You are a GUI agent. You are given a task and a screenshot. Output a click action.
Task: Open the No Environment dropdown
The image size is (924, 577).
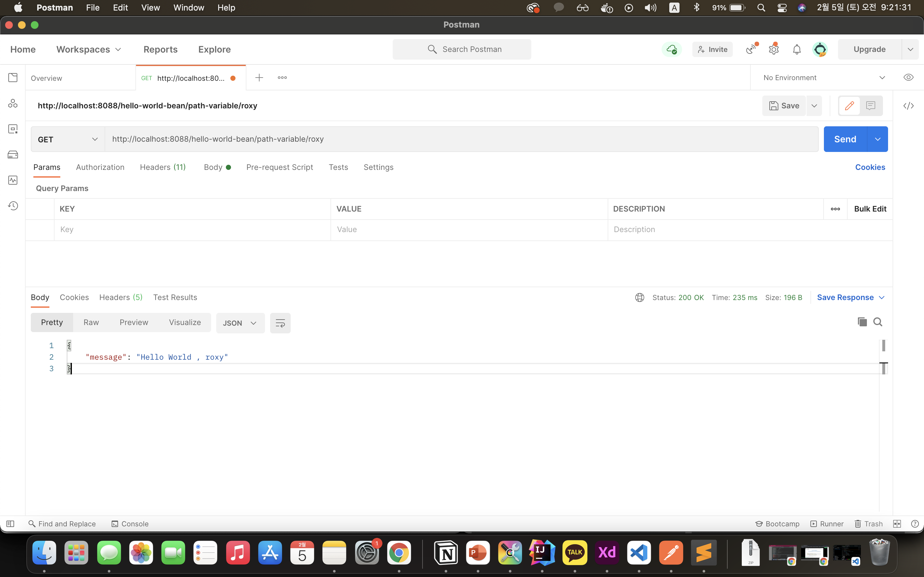point(824,78)
